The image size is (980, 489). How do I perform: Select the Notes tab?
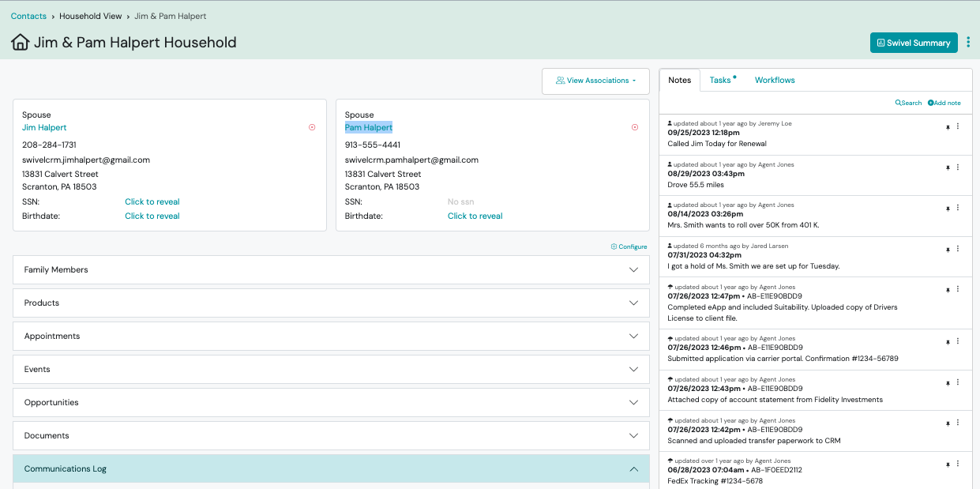coord(679,80)
